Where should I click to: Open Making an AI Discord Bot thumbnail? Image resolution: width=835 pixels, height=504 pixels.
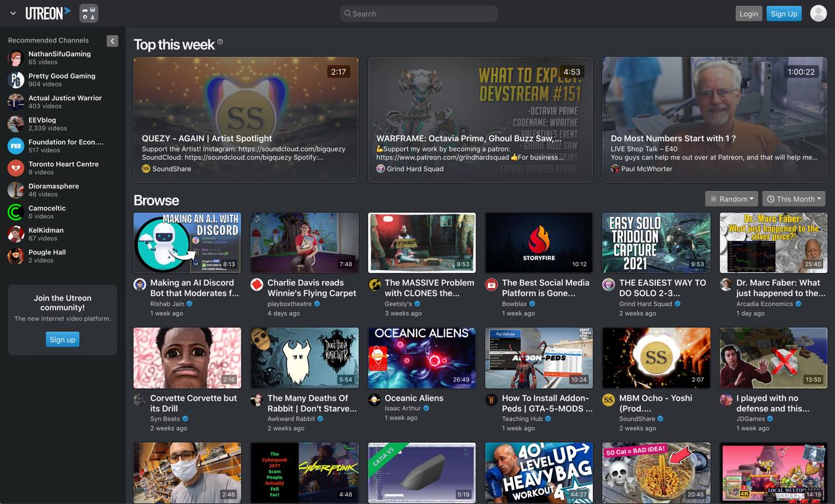tap(187, 243)
